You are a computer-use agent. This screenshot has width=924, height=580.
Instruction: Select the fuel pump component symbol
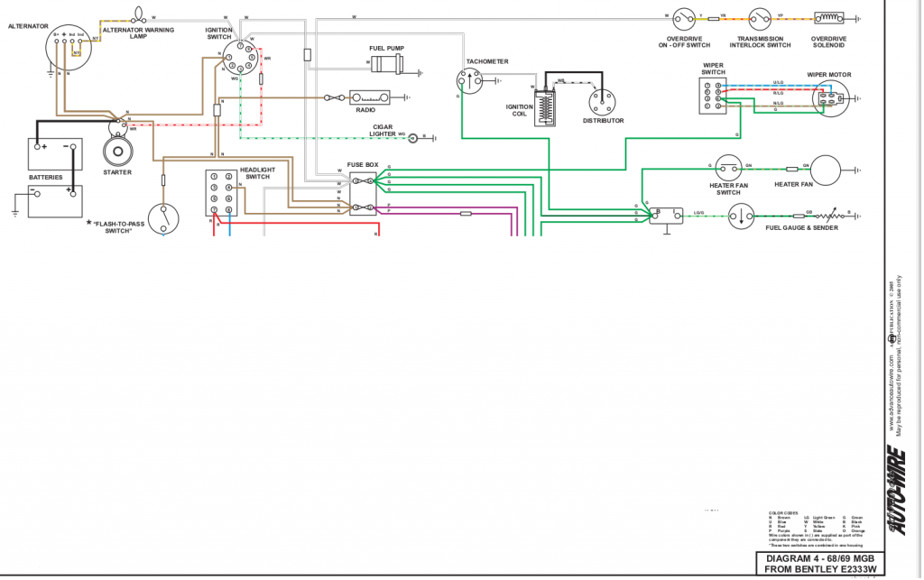tap(386, 63)
